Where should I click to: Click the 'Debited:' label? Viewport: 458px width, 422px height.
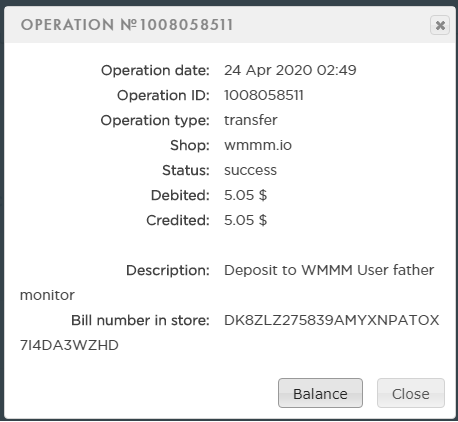point(180,195)
